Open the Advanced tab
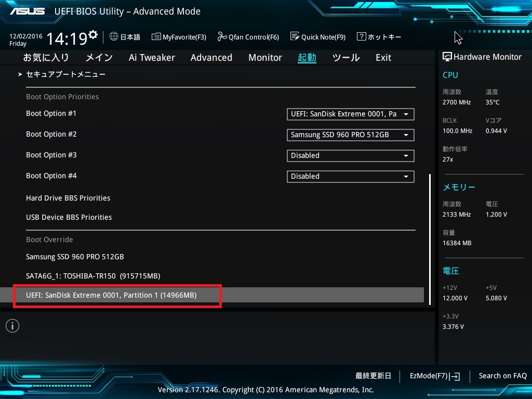The image size is (532, 399). point(211,57)
